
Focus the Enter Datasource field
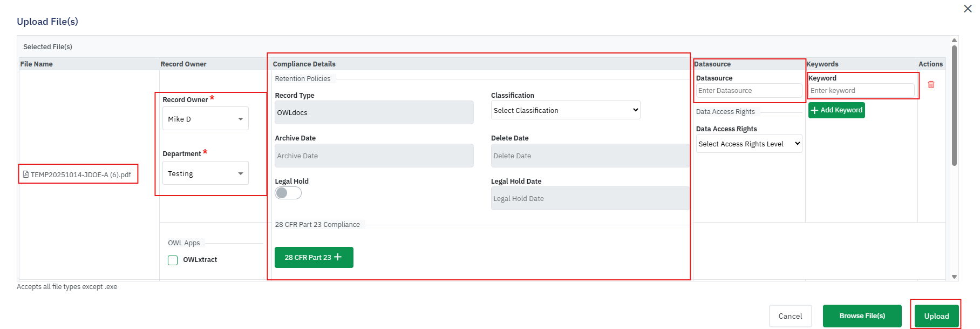click(x=748, y=91)
